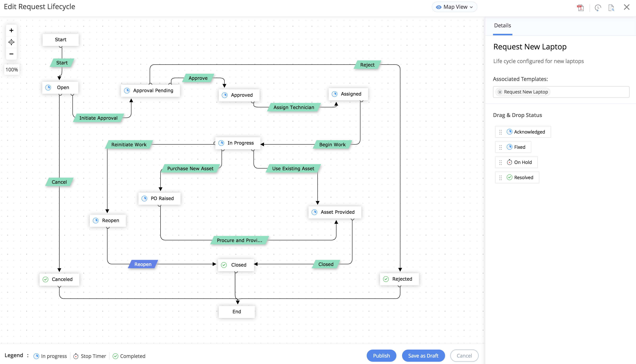Click the Purchase New Asset transition
This screenshot has height=364, width=636.
pos(190,169)
